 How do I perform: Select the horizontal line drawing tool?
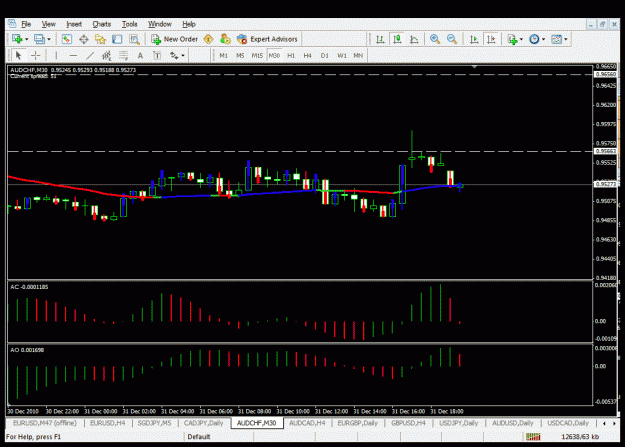(73, 55)
